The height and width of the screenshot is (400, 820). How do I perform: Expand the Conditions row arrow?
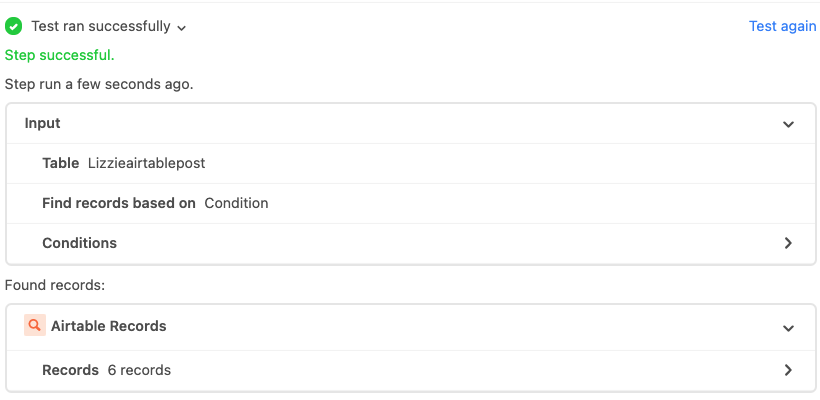tap(788, 243)
